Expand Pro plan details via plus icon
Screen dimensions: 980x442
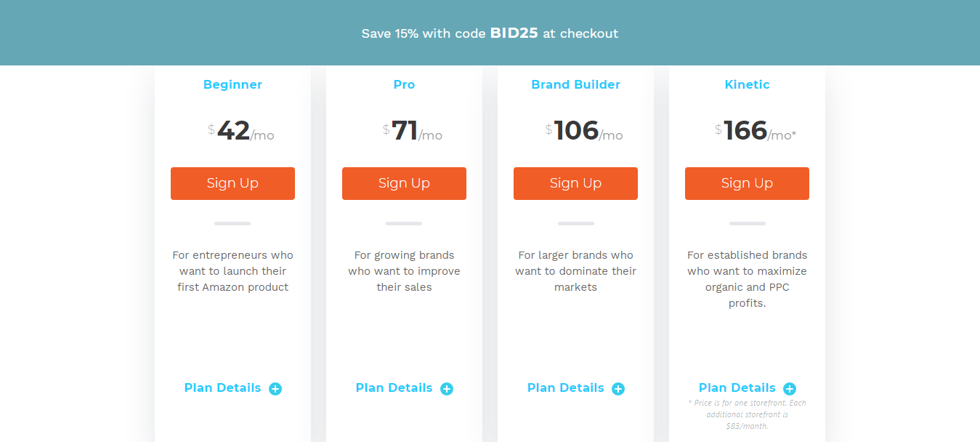(x=446, y=388)
